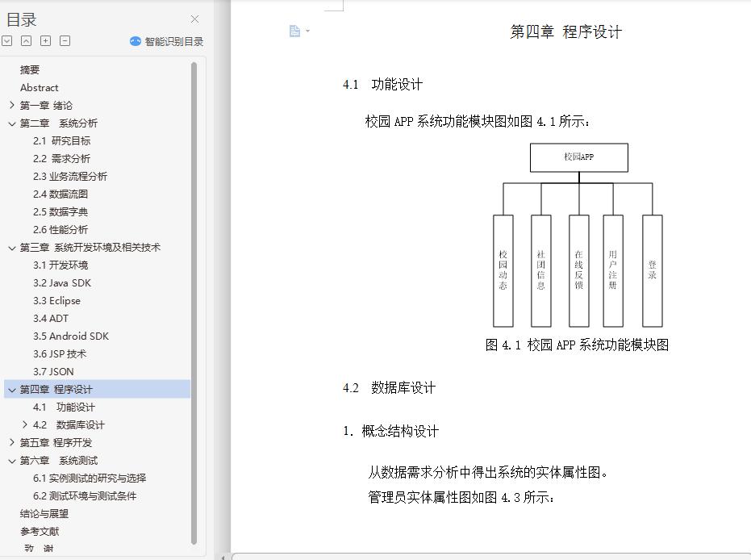Jump to 2.6 性能分析
Image resolution: width=751 pixels, height=560 pixels.
pyautogui.click(x=60, y=229)
